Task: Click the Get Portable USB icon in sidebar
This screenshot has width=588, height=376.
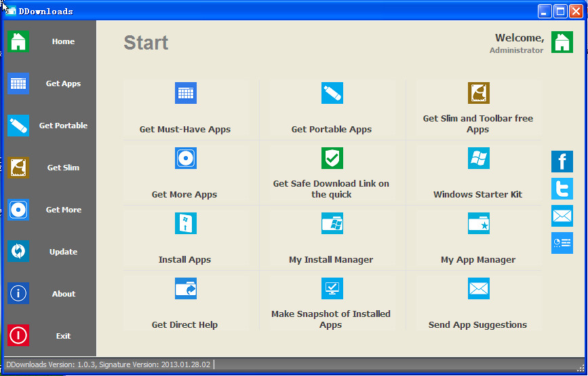Action: [x=18, y=126]
